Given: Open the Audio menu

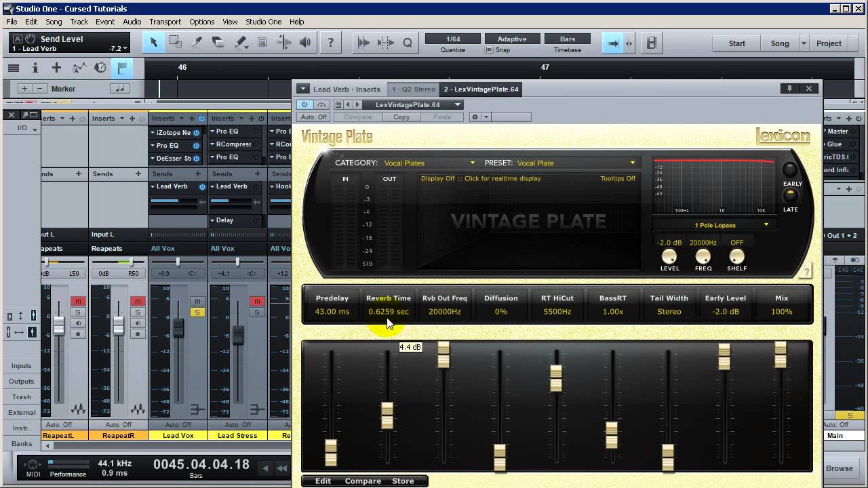Looking at the screenshot, I should click(132, 22).
